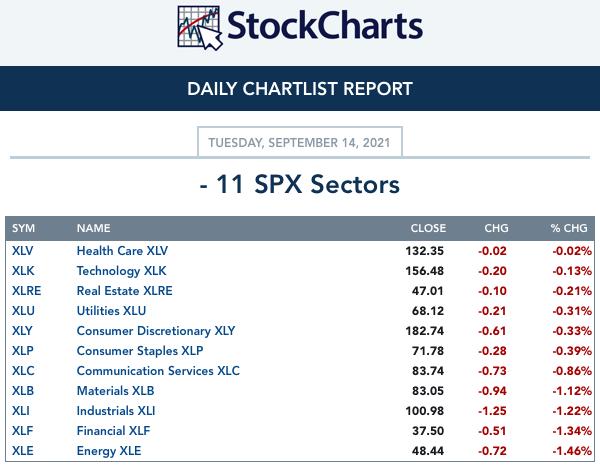Select the XLK ticker symbol
600x467 pixels.
coord(23,271)
